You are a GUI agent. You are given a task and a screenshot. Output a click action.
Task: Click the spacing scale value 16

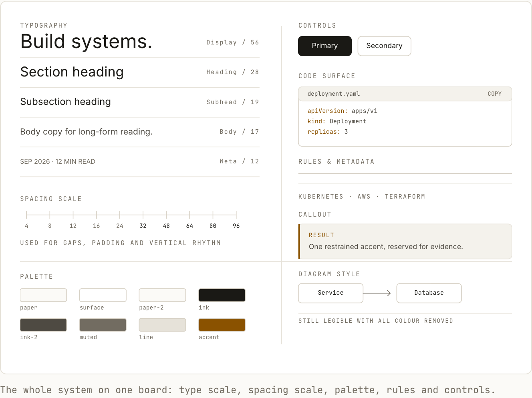pyautogui.click(x=97, y=226)
